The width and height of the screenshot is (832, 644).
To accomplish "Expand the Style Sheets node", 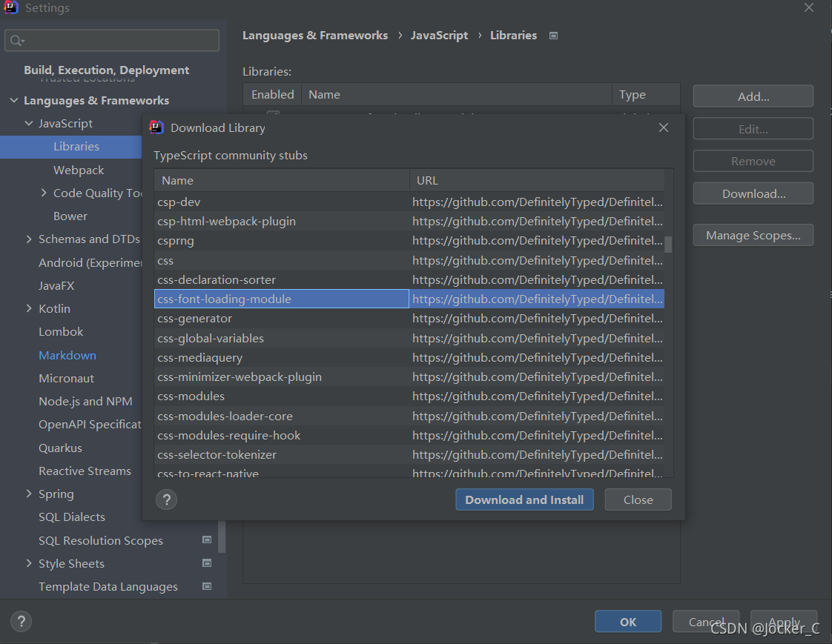I will pos(29,563).
